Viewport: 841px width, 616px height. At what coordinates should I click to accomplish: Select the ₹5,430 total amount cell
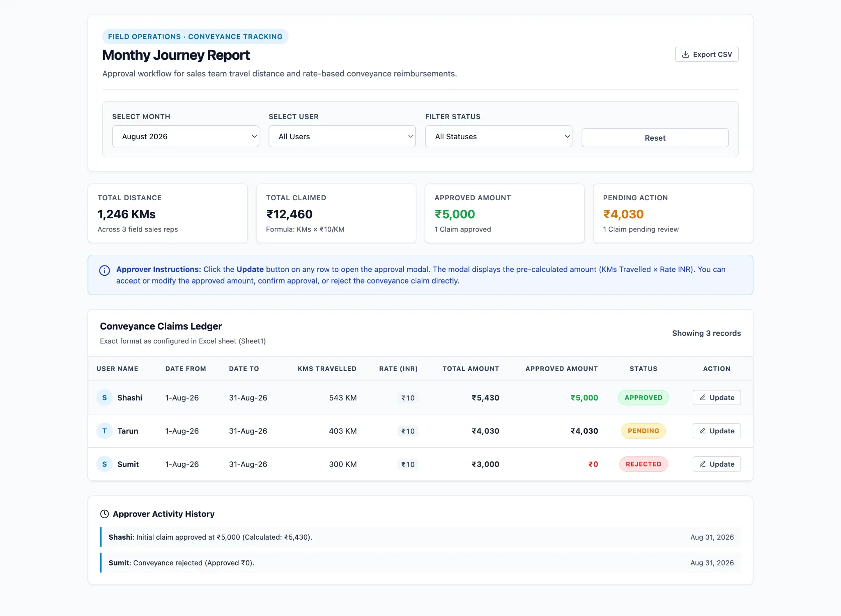pyautogui.click(x=485, y=398)
